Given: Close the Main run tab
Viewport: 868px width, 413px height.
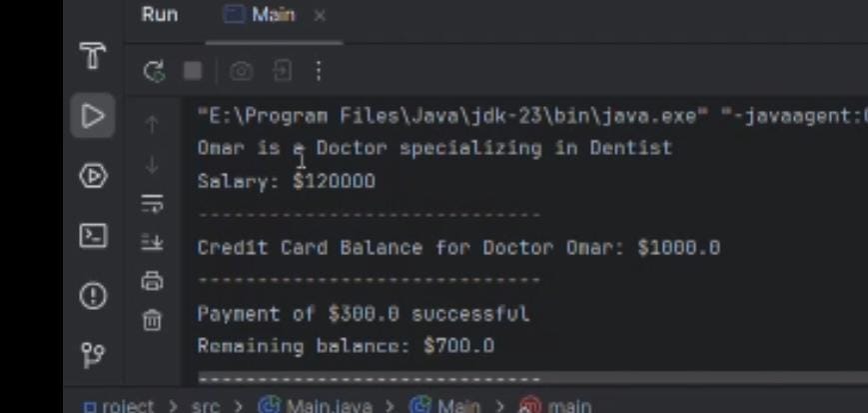Looking at the screenshot, I should pos(320,16).
